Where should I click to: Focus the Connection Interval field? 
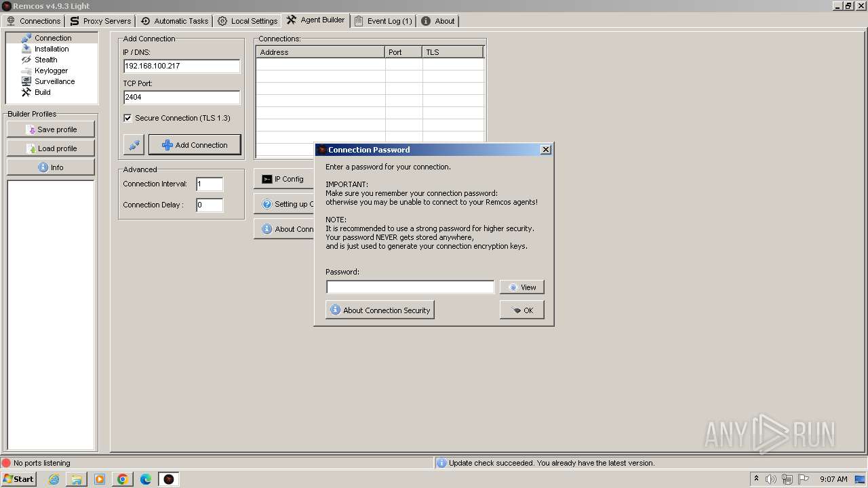click(210, 184)
